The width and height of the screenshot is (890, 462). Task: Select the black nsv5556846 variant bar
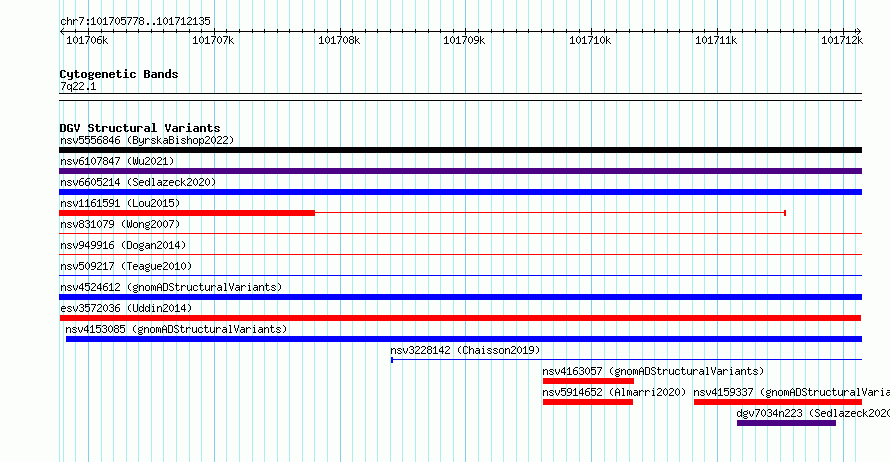click(460, 150)
